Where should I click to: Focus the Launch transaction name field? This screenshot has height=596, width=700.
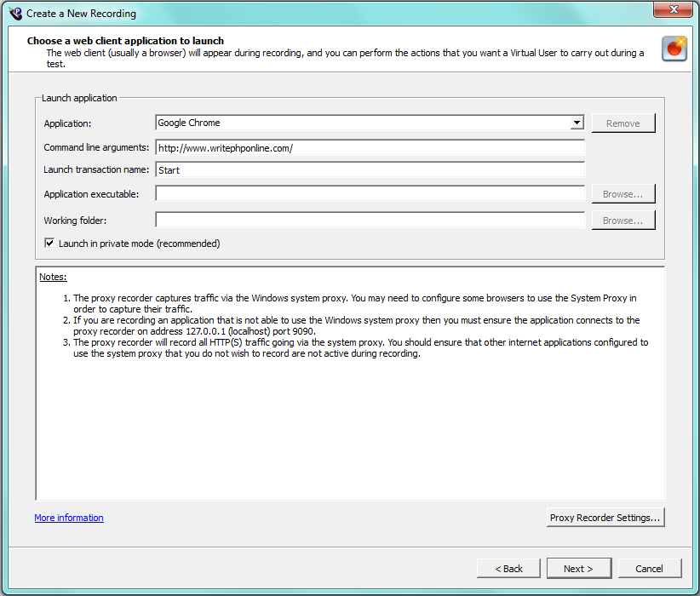370,170
